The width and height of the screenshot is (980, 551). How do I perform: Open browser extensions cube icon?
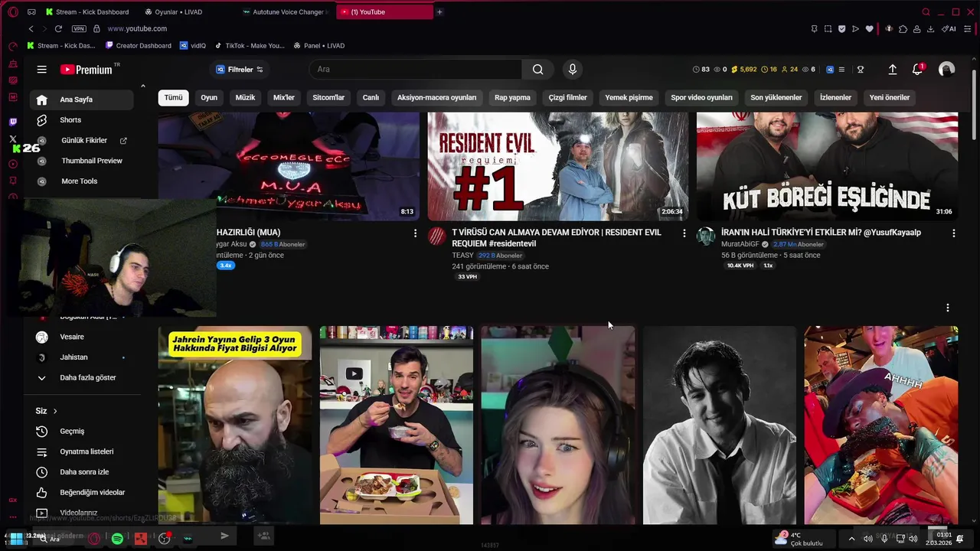(903, 29)
